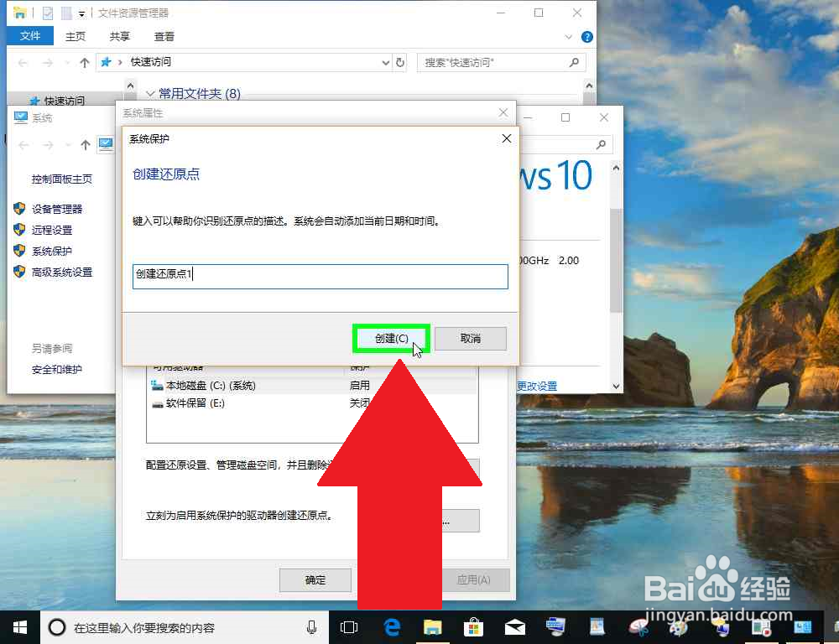Click the Help question mark in File Explorer
This screenshot has width=839, height=644.
coord(586,36)
